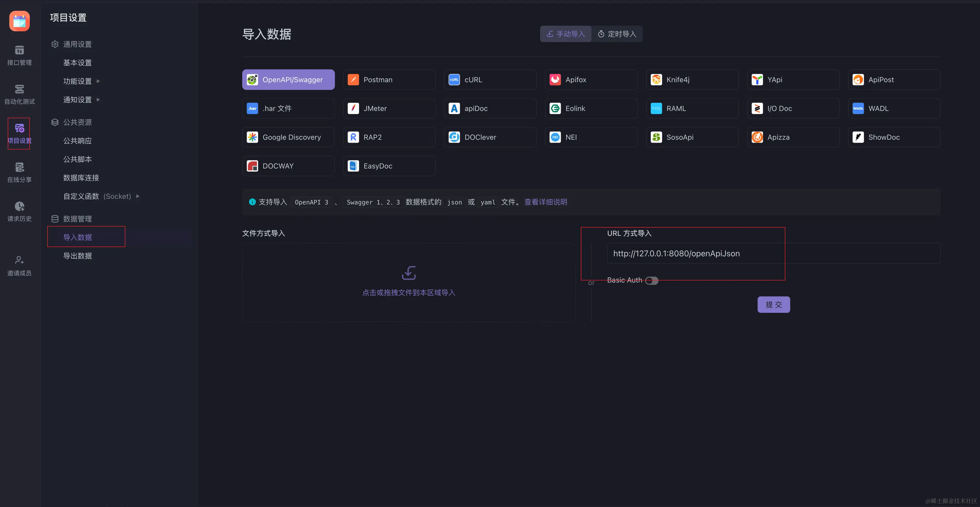This screenshot has width=980, height=507.
Task: Open 在线分享 from the sidebar
Action: coord(19,172)
